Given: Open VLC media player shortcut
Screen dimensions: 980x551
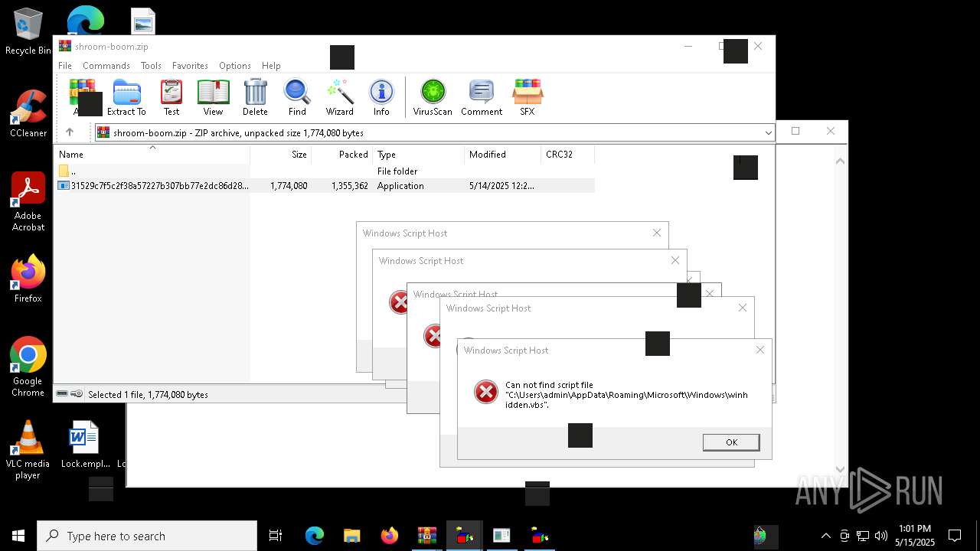Looking at the screenshot, I should [28, 450].
